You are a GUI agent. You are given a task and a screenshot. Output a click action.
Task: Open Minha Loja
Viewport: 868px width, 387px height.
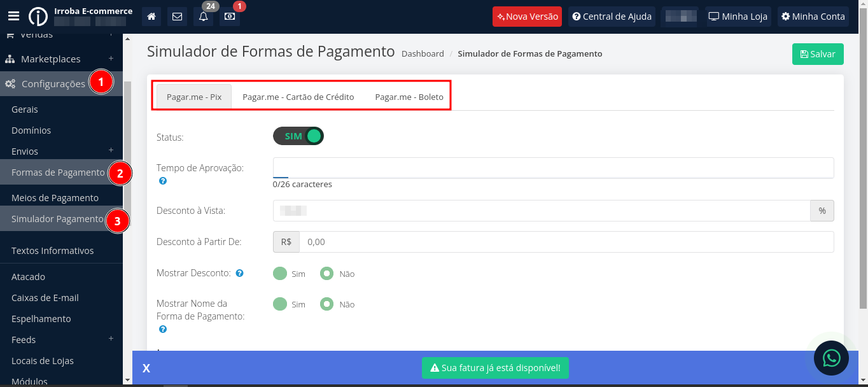738,17
